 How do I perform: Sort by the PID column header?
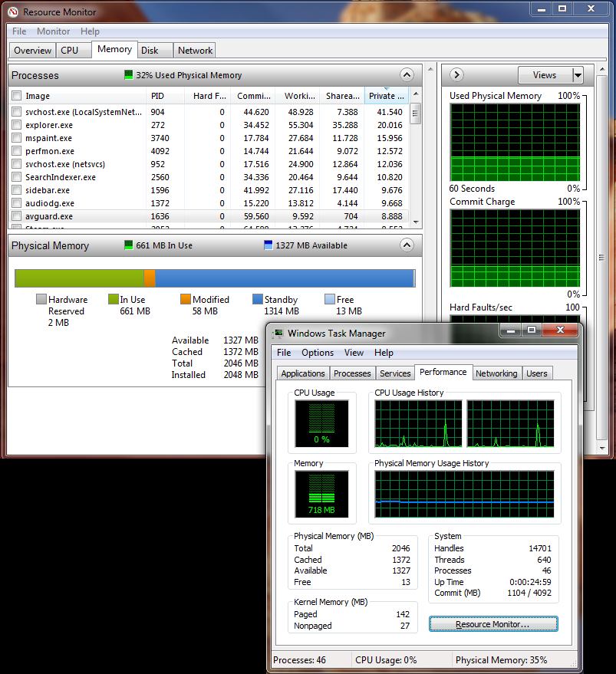tap(165, 96)
